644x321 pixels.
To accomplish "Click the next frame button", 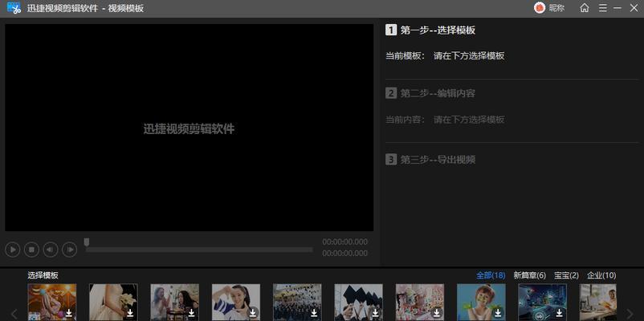I will tap(69, 249).
